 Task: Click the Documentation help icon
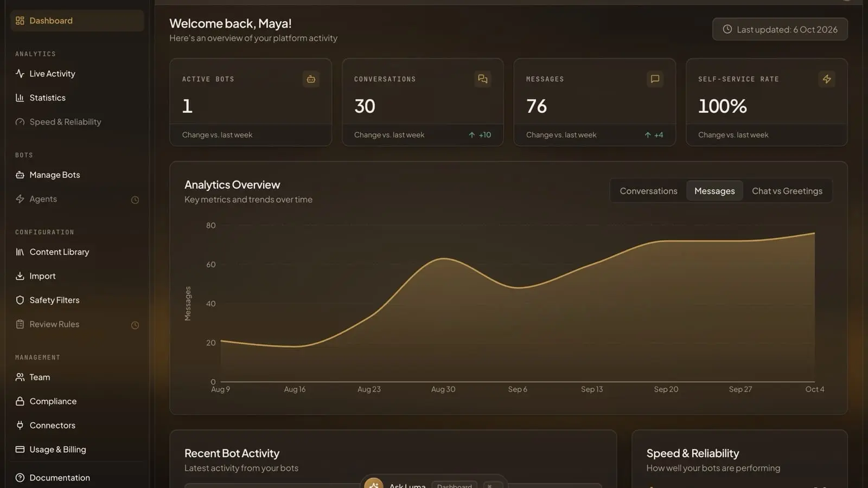(20, 478)
